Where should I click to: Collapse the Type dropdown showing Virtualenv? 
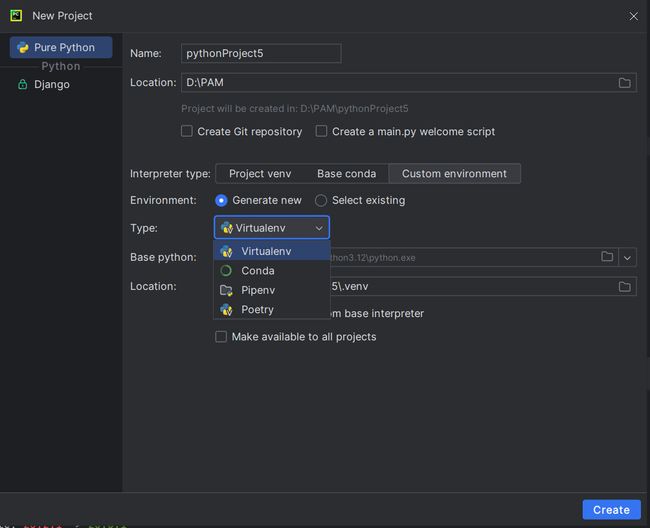click(272, 228)
